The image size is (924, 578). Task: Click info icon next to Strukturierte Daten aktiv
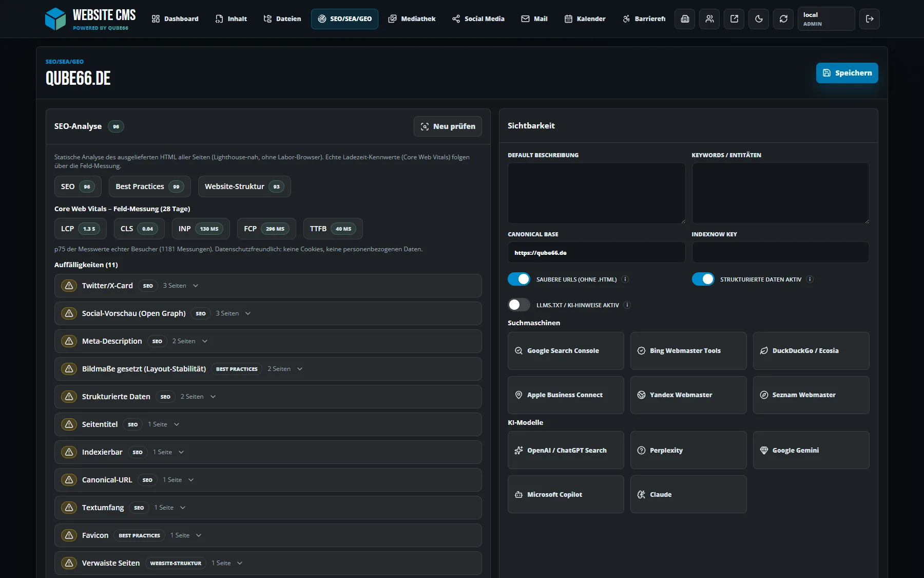point(810,279)
